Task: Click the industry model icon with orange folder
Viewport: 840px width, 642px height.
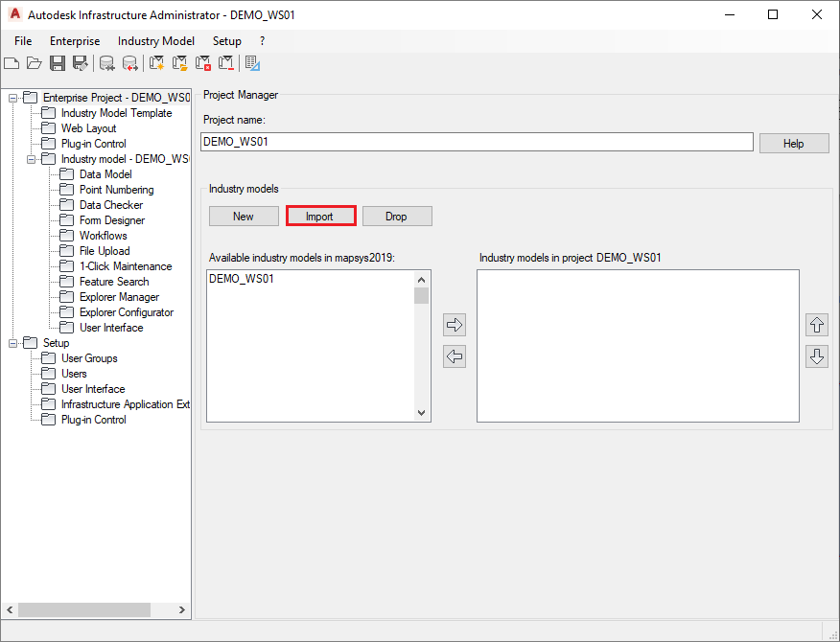Action: coord(180,63)
